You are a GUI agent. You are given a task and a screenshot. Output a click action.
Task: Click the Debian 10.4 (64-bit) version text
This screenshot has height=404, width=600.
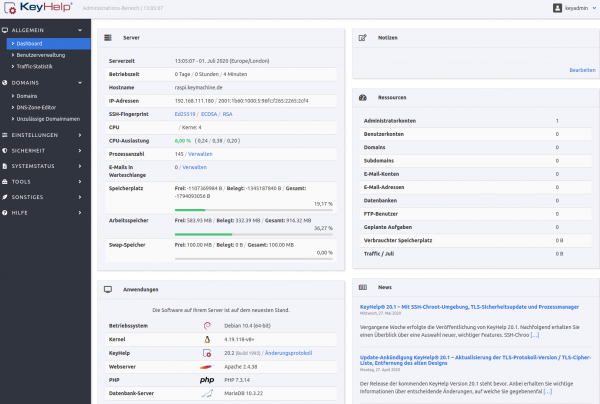(x=247, y=326)
